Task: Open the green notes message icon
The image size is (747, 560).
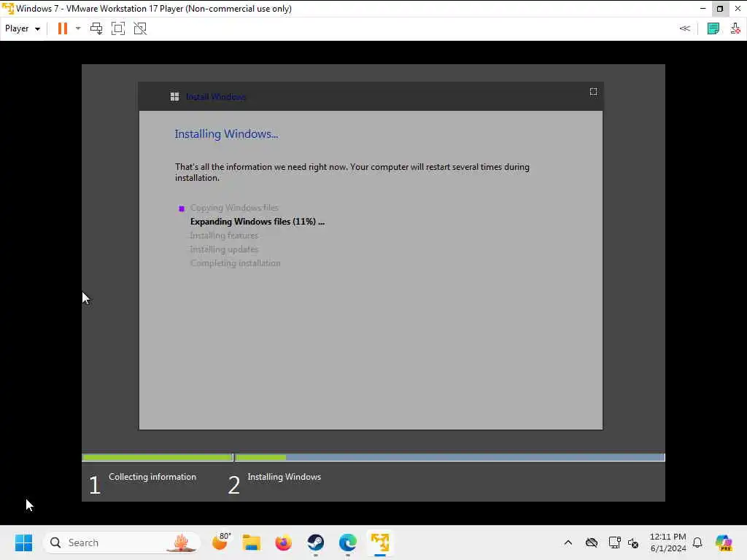Action: [x=713, y=28]
